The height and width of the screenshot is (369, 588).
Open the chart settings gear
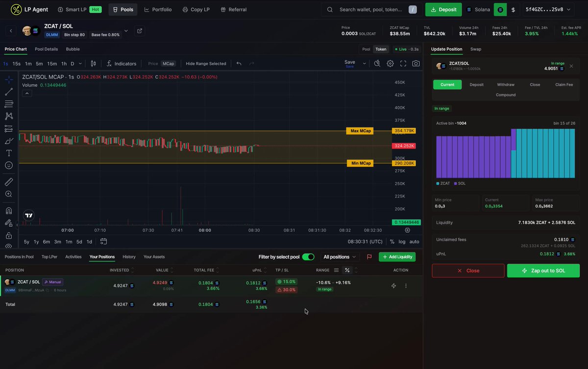390,63
